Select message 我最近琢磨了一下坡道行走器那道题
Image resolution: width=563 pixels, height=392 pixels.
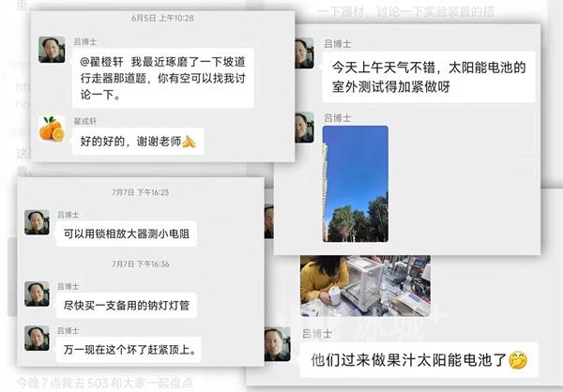click(x=163, y=78)
